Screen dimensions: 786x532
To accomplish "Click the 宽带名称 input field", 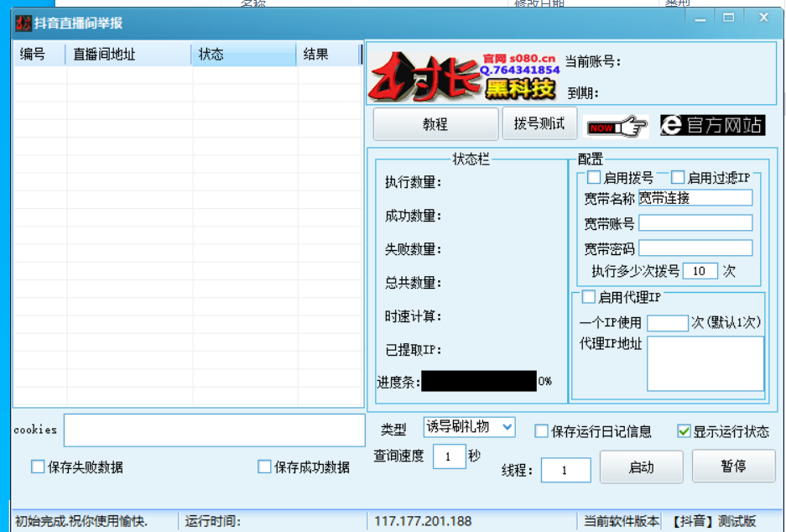I will (695, 198).
